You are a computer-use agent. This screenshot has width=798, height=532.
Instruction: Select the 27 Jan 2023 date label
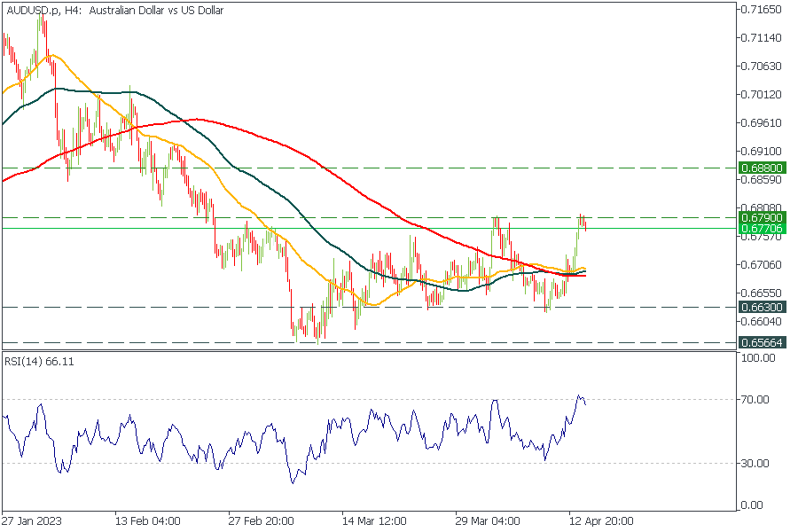32,520
